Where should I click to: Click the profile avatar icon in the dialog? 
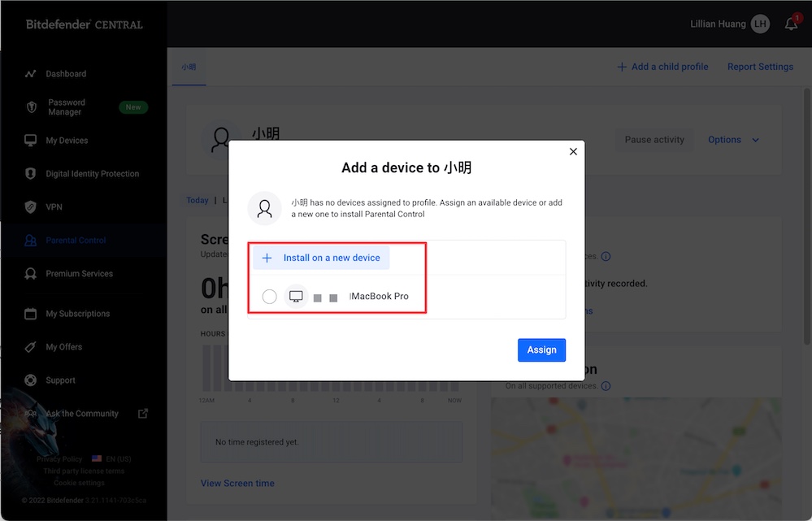point(265,208)
